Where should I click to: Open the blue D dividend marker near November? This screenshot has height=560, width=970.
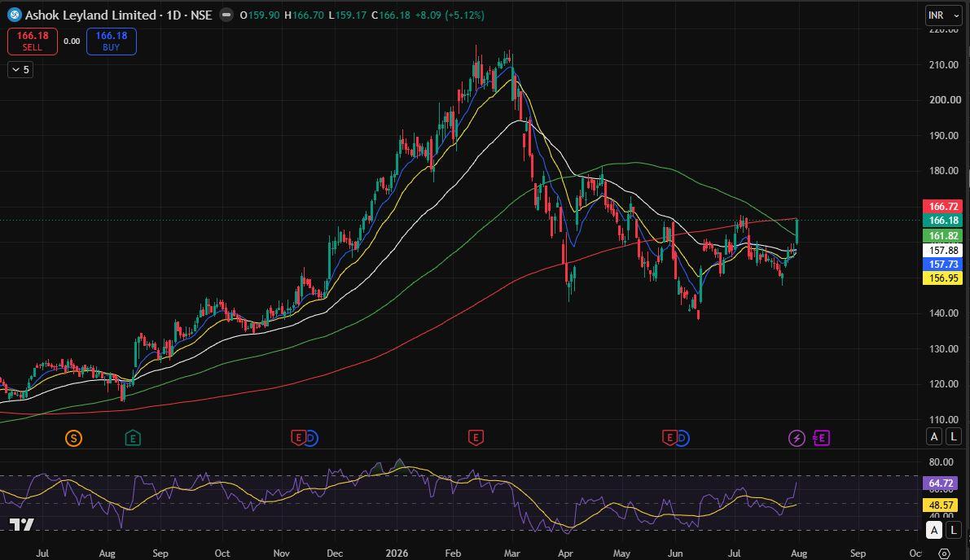tap(310, 438)
